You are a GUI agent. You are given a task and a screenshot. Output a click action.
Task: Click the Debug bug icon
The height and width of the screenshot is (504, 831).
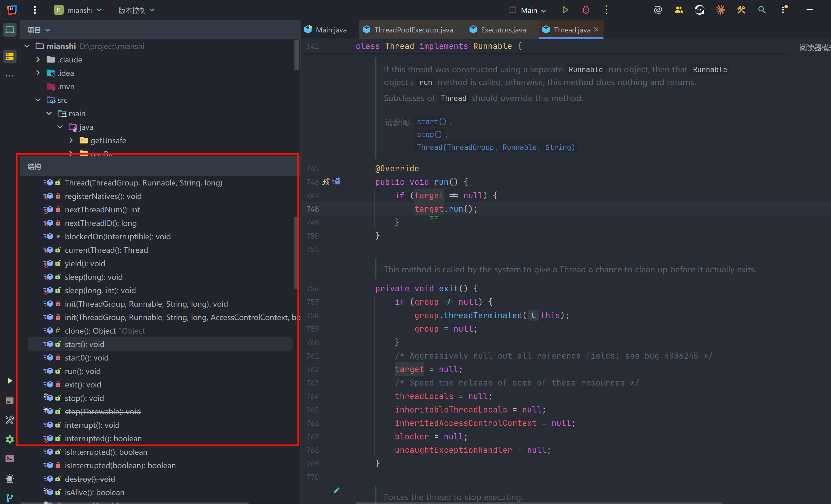586,10
